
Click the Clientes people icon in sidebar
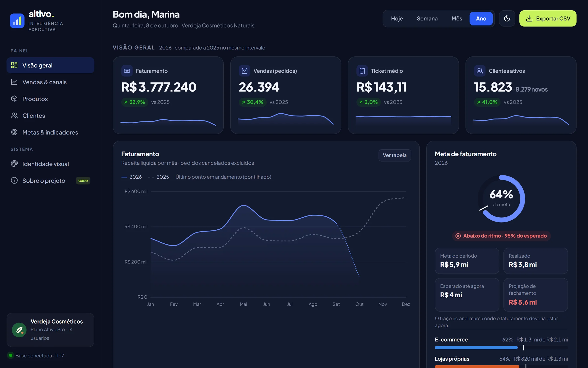tap(14, 115)
